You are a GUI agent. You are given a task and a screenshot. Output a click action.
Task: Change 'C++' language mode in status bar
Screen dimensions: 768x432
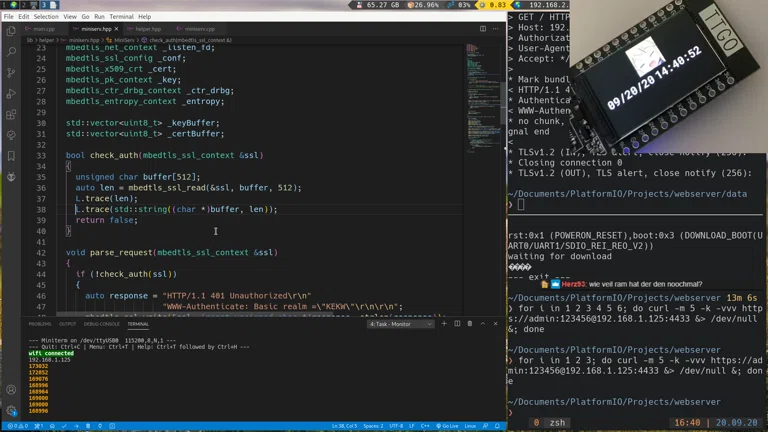click(x=425, y=426)
